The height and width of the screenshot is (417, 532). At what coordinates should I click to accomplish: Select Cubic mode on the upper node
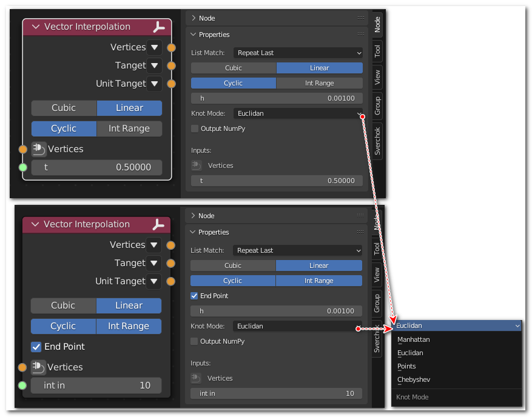click(x=64, y=108)
